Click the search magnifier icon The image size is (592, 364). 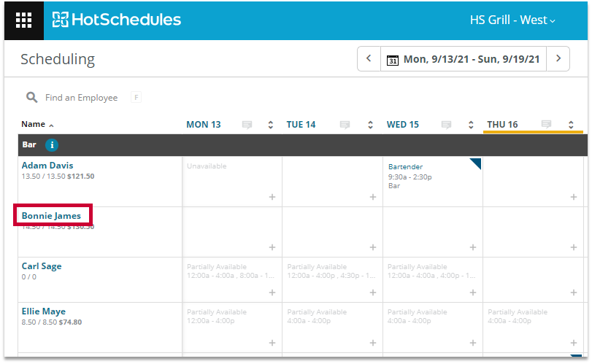click(31, 97)
